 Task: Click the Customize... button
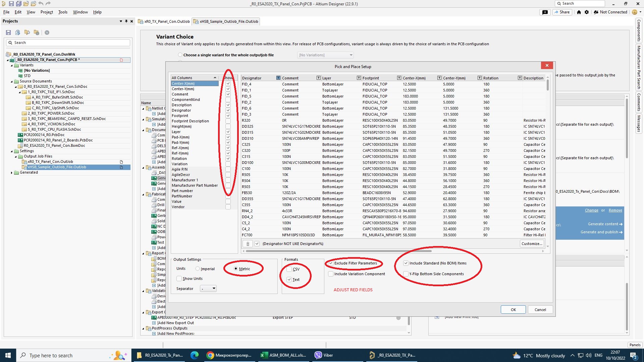coord(532,244)
